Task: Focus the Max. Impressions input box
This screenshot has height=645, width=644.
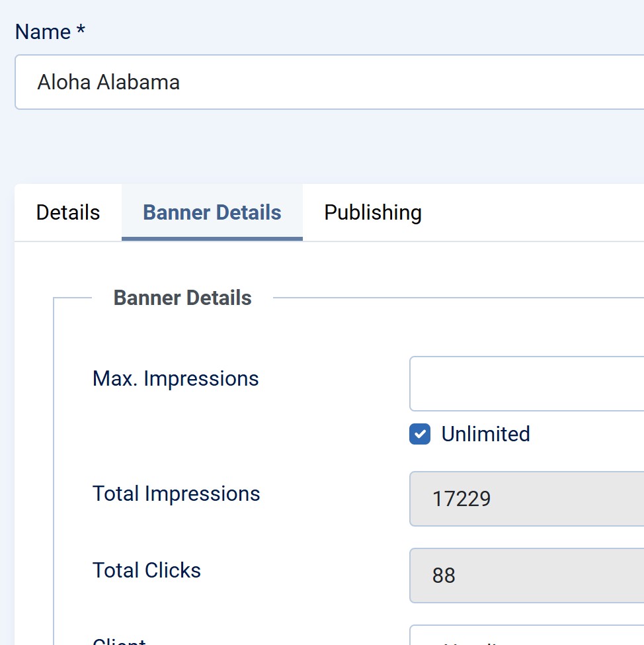Action: (x=526, y=384)
